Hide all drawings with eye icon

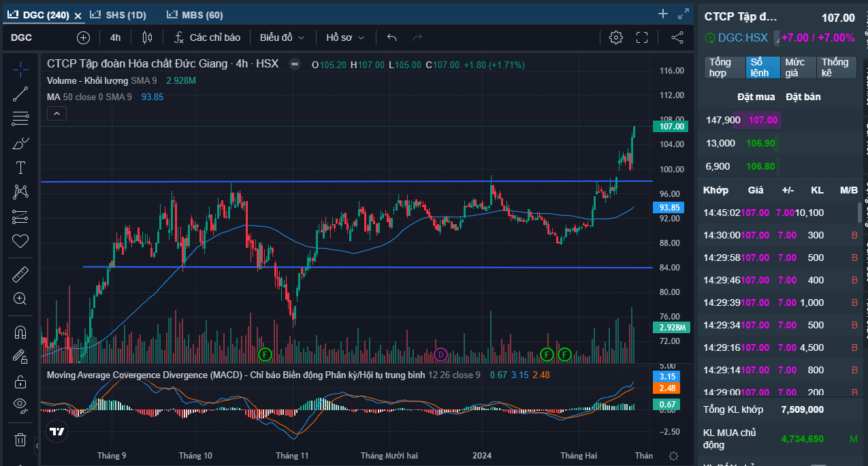pos(20,405)
